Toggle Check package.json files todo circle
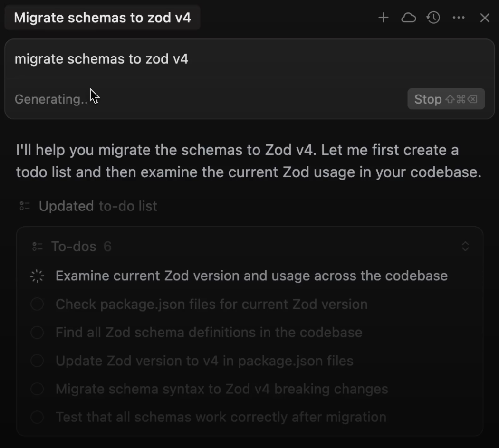This screenshot has height=448, width=499. point(37,305)
